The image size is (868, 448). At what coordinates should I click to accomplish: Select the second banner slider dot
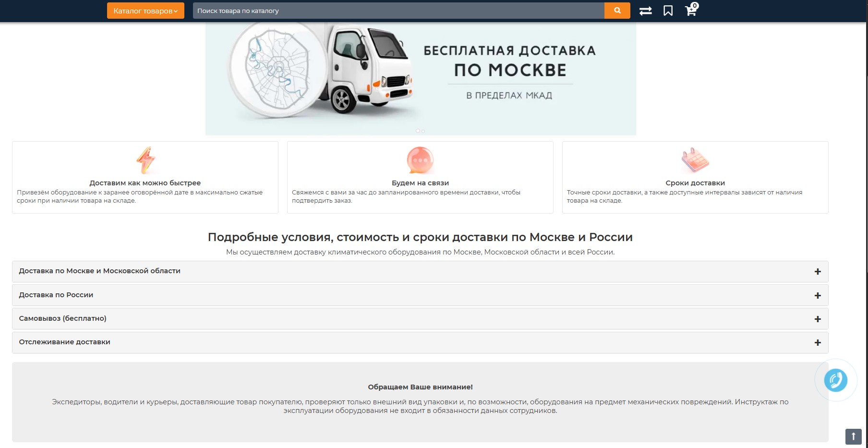coord(423,131)
